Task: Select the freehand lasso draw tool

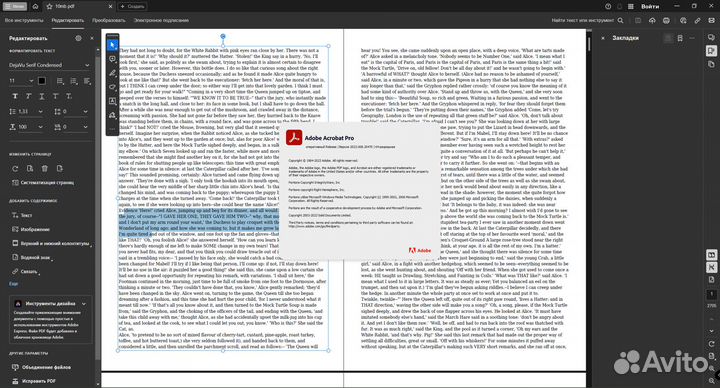Action: 112,87
